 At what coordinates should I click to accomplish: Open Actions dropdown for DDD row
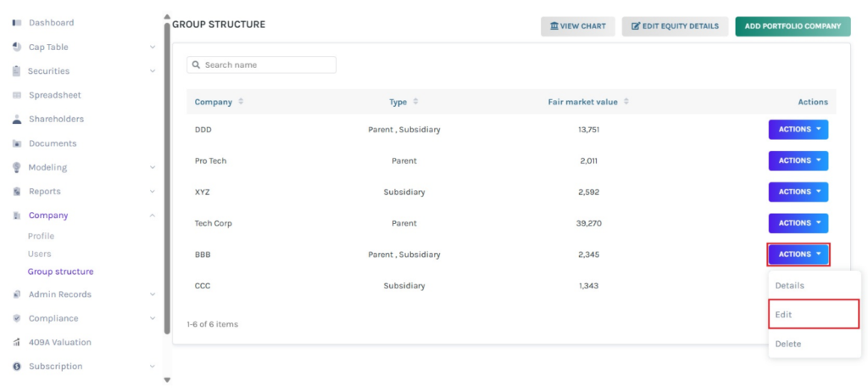click(x=798, y=130)
